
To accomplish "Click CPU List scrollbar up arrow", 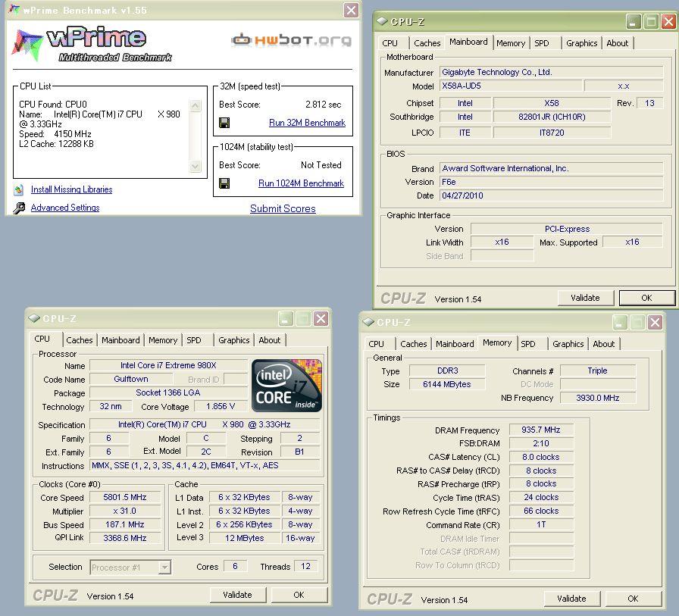I will 196,105.
